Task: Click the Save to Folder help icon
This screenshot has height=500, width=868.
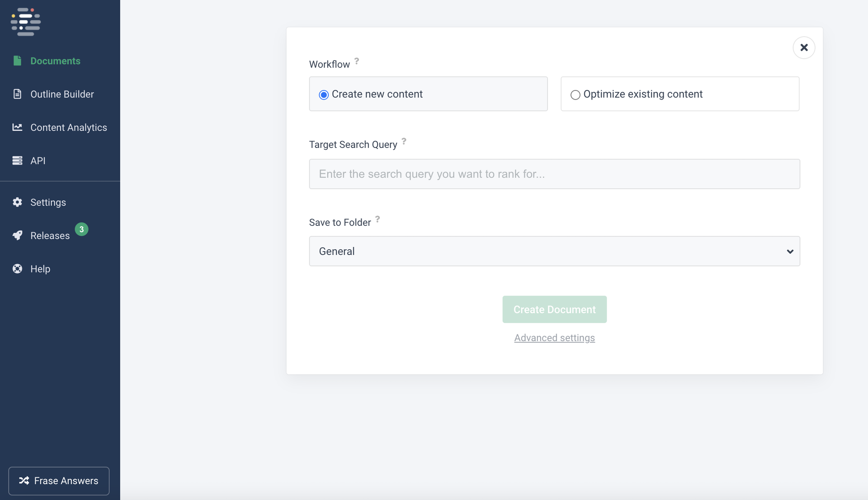Action: pos(377,219)
